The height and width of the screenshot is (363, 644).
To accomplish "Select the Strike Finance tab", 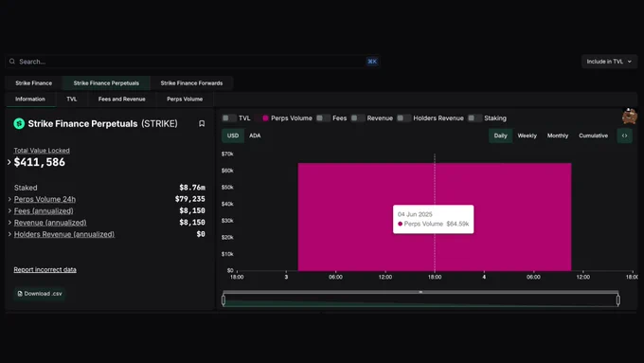I will tap(34, 83).
